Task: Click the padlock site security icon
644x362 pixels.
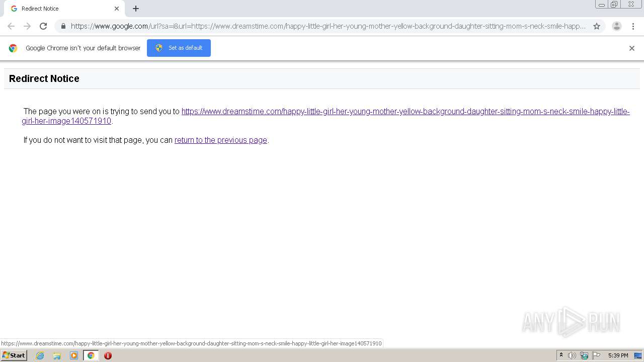Action: pyautogui.click(x=63, y=26)
